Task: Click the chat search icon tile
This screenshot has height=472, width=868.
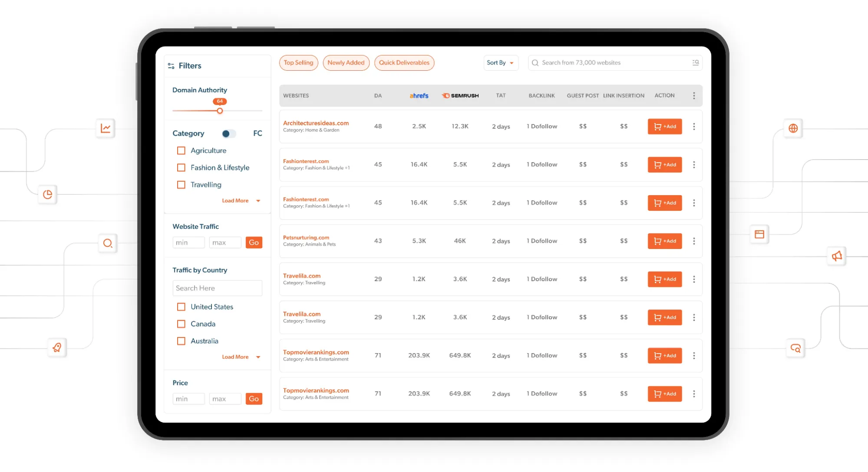Action: pyautogui.click(x=795, y=348)
